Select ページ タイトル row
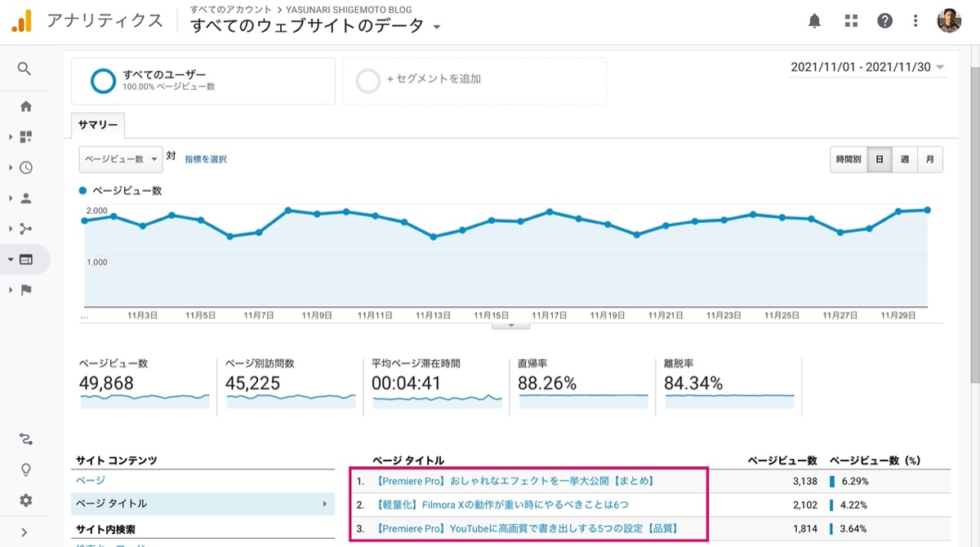This screenshot has width=980, height=547. [203, 504]
